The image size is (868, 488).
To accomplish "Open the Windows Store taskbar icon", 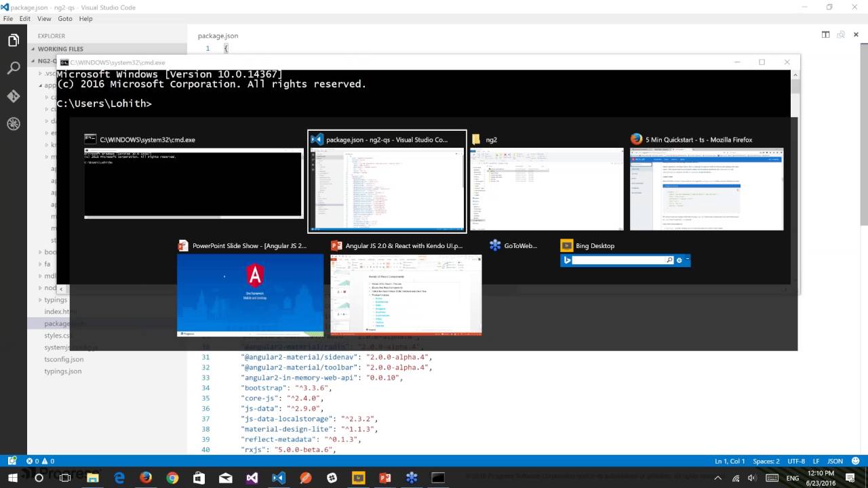I will [x=199, y=478].
